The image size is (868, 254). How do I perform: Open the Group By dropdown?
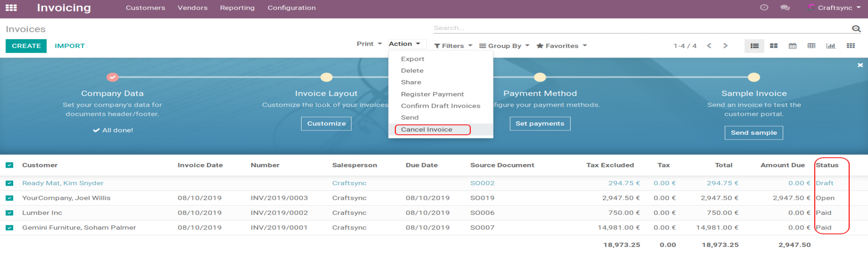click(504, 46)
